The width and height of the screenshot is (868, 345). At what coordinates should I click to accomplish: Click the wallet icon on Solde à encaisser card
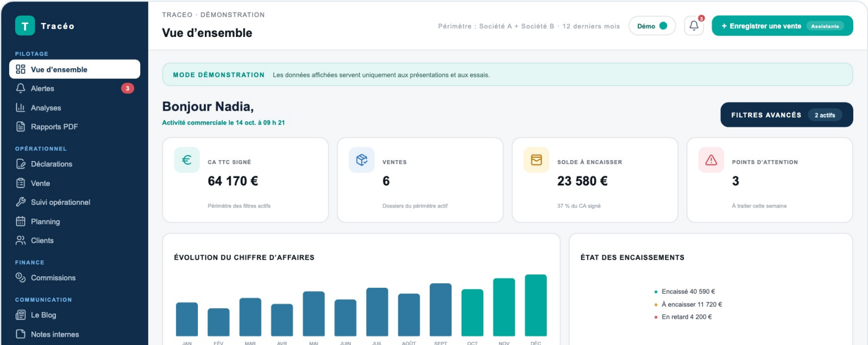(536, 160)
